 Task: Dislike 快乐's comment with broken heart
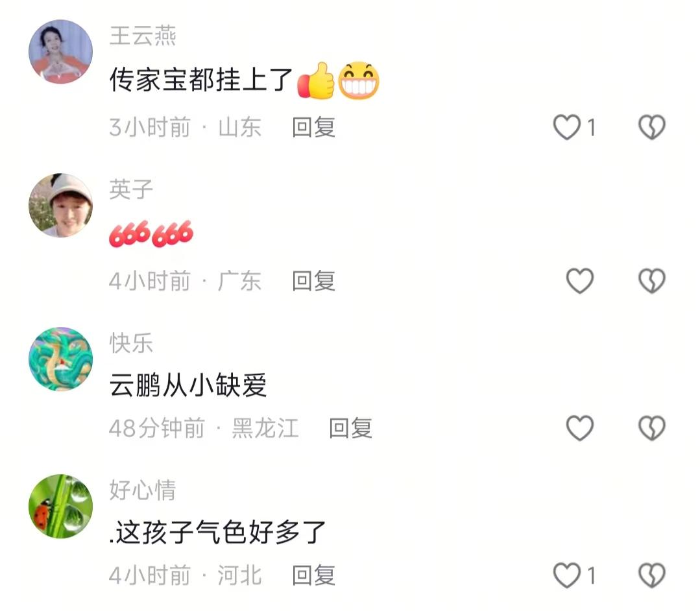tap(652, 428)
